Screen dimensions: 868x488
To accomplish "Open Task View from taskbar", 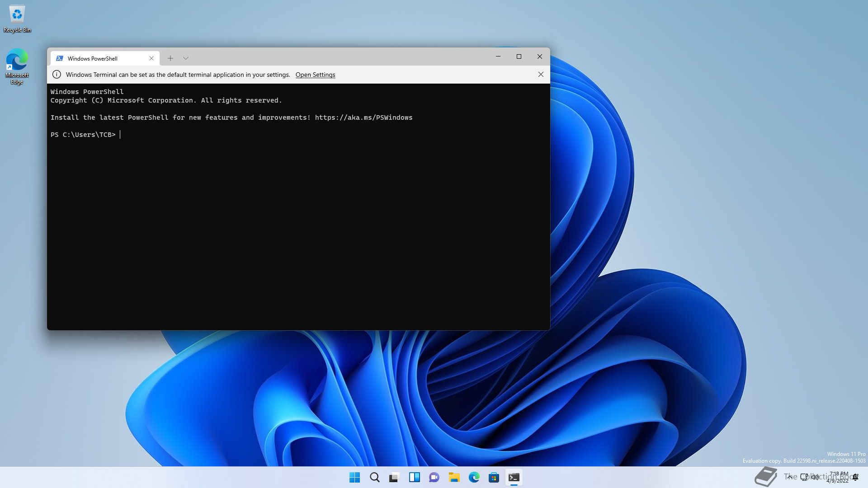I will 395,477.
